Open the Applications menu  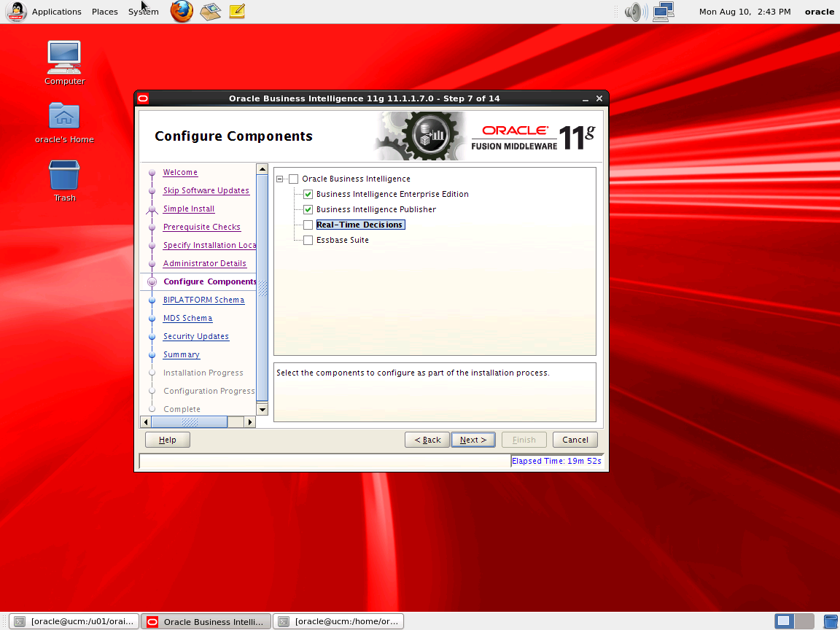tap(56, 11)
